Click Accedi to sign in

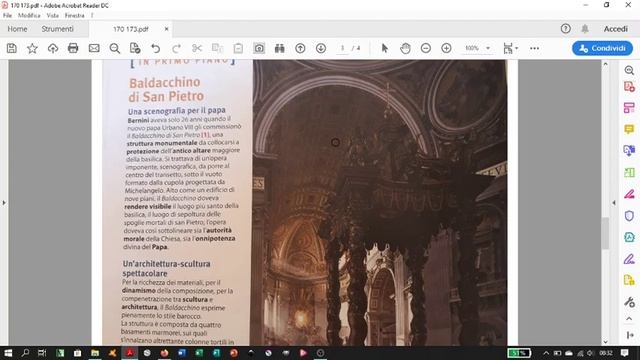pyautogui.click(x=616, y=29)
